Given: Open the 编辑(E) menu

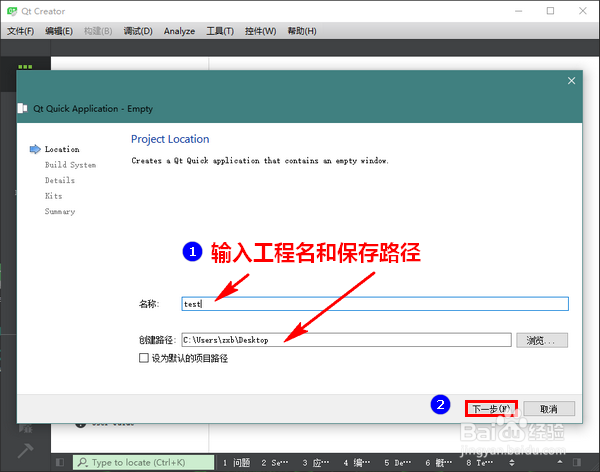Looking at the screenshot, I should click(x=59, y=31).
